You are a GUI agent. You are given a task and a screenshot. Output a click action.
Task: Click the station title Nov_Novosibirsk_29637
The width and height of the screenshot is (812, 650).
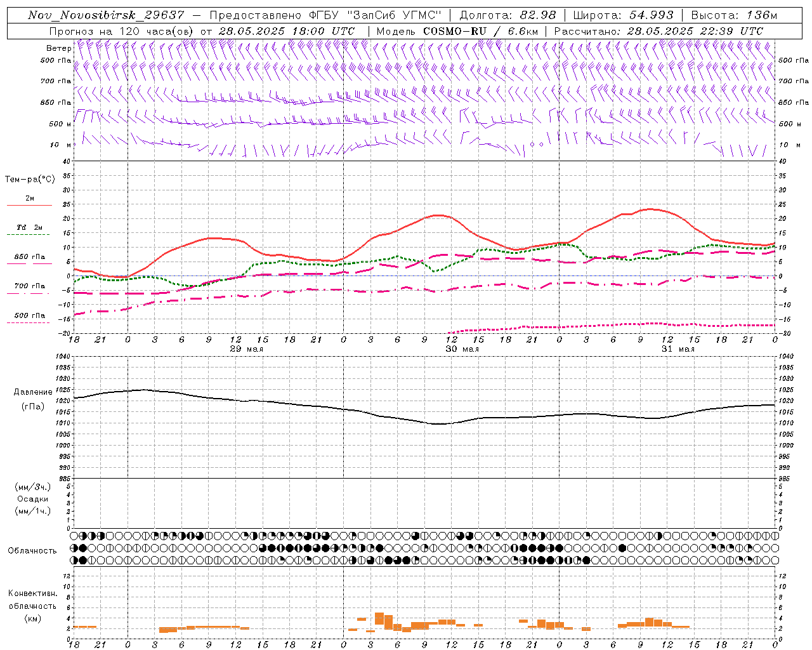tap(106, 15)
